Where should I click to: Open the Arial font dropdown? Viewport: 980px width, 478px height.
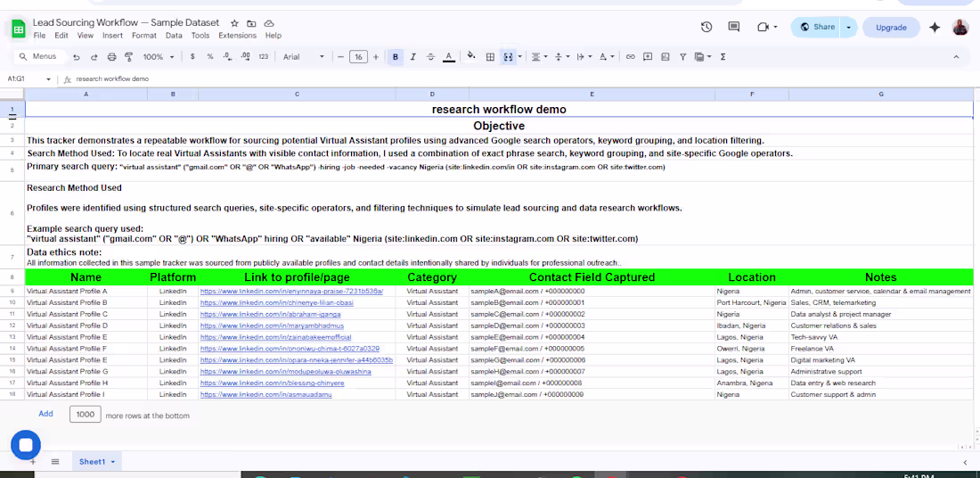pyautogui.click(x=303, y=57)
